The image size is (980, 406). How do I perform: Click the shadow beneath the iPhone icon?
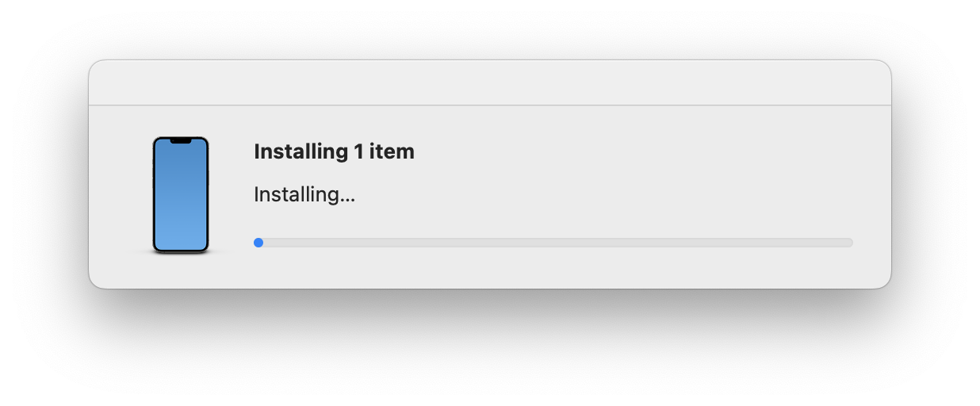tap(181, 255)
